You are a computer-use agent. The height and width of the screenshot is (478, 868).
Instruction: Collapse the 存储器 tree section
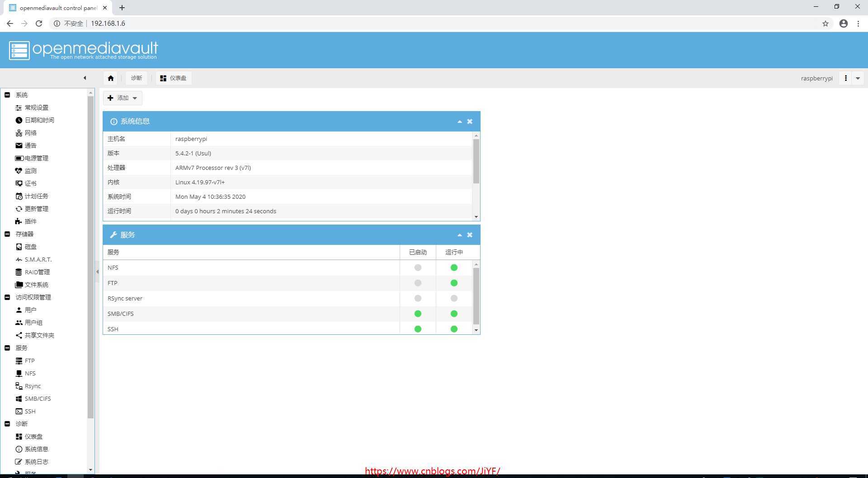[7, 234]
